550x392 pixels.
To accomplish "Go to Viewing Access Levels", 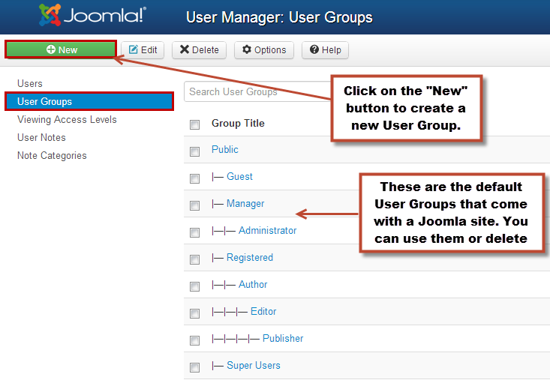I will coord(67,119).
